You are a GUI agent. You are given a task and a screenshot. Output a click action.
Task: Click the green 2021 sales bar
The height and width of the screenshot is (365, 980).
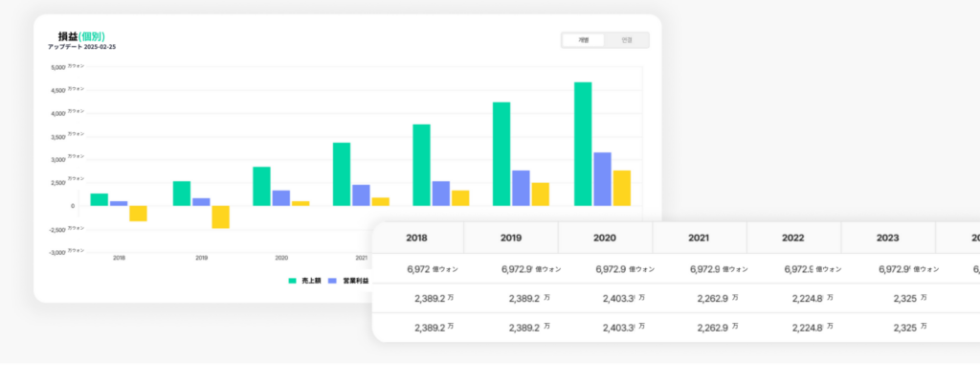coord(342,174)
